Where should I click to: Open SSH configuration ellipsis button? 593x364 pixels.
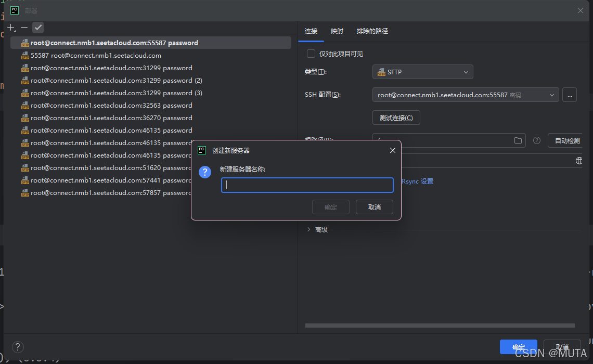[x=570, y=95]
